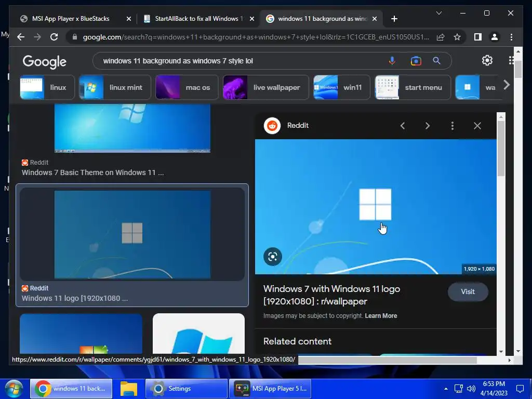Filter images by the linux chip
Viewport: 532px width, 399px height.
pos(47,87)
